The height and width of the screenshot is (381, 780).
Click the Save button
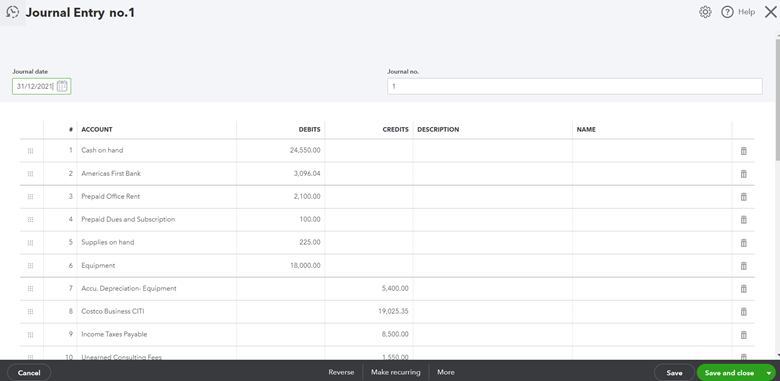click(x=674, y=373)
